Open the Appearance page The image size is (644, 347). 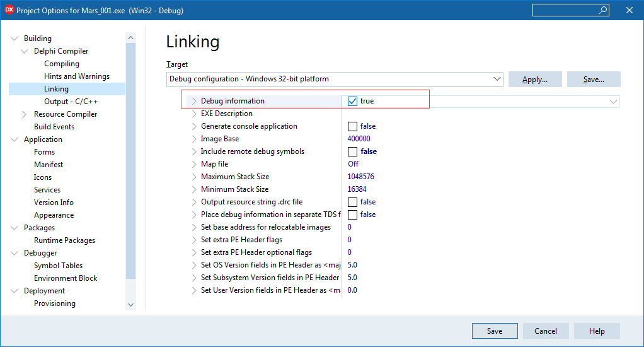coord(54,215)
